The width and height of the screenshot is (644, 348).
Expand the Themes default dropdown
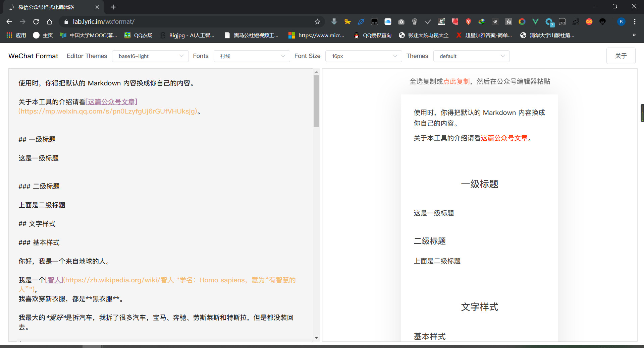click(471, 56)
